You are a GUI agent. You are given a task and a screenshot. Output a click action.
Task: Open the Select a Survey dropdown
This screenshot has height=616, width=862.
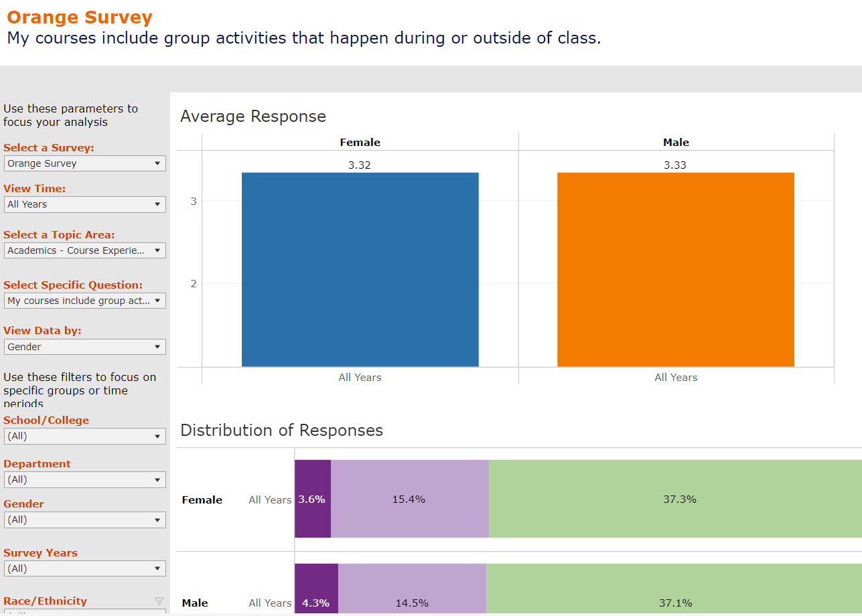[x=84, y=163]
